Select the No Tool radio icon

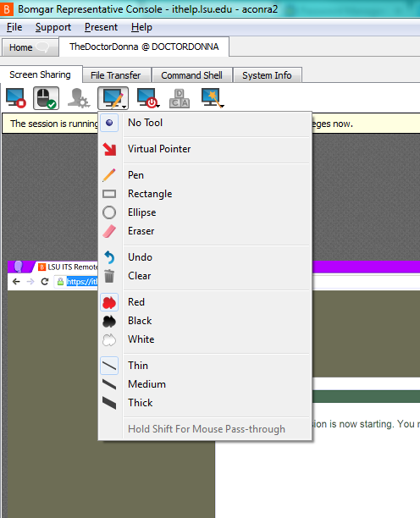click(109, 123)
